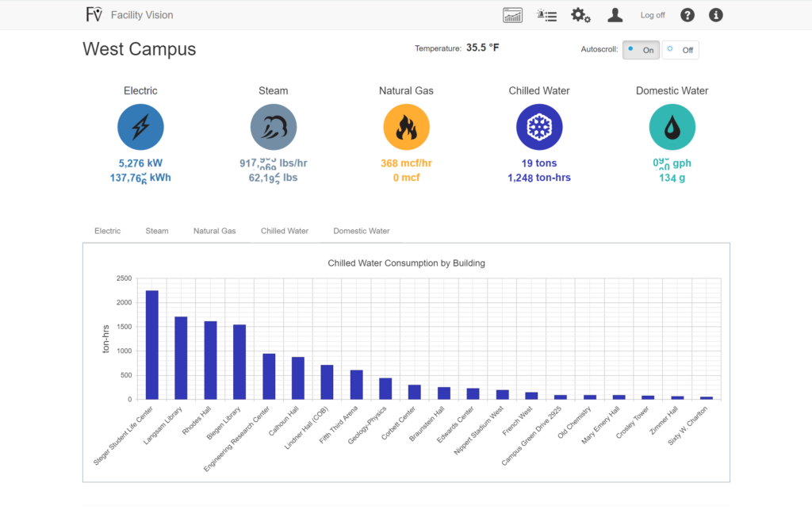Open the help question mark icon
Screen dimensions: 812x510
tap(687, 14)
